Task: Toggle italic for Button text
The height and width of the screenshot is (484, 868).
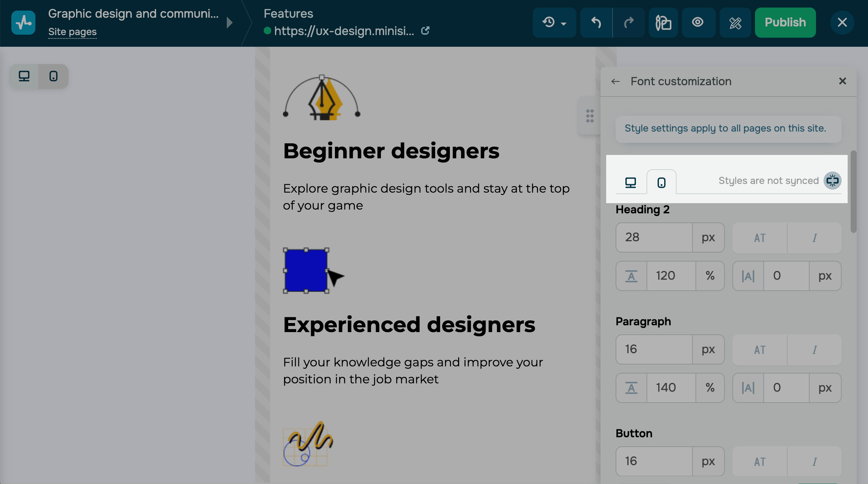Action: point(814,462)
